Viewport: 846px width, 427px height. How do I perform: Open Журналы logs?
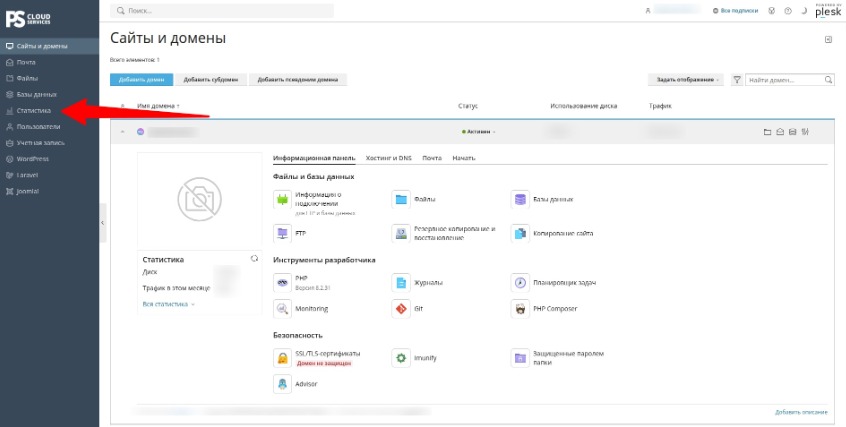(418, 283)
